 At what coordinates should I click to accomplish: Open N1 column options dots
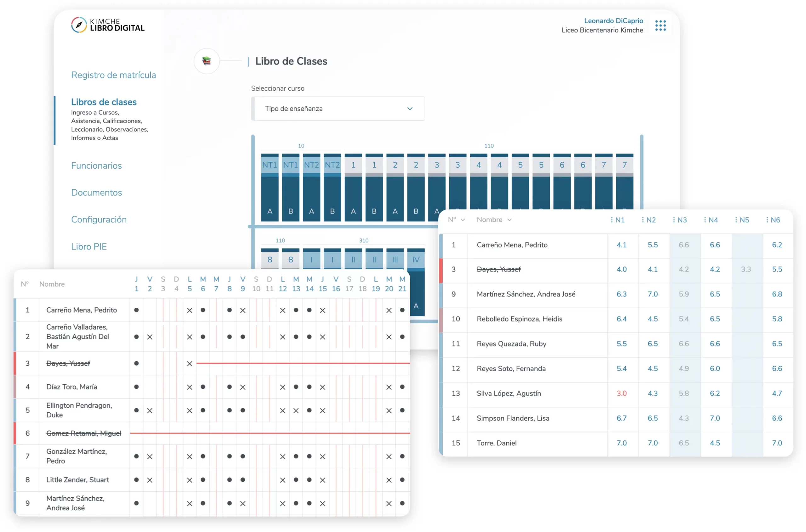[x=611, y=220]
